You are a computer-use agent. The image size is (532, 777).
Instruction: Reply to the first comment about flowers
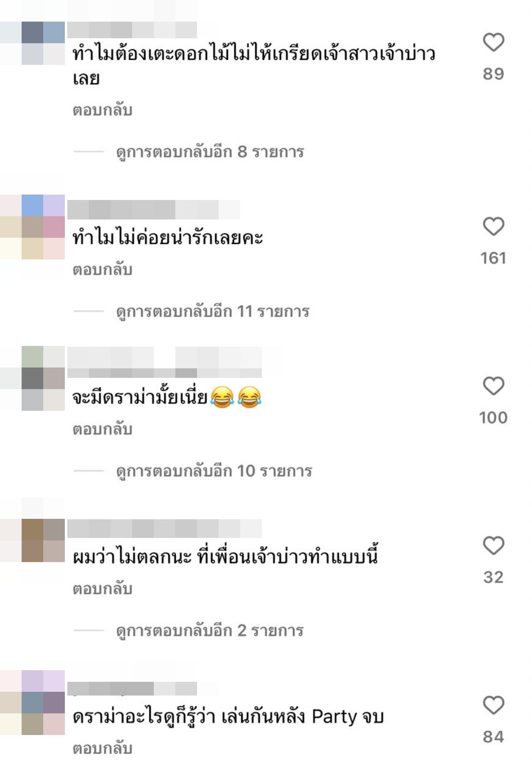(103, 110)
